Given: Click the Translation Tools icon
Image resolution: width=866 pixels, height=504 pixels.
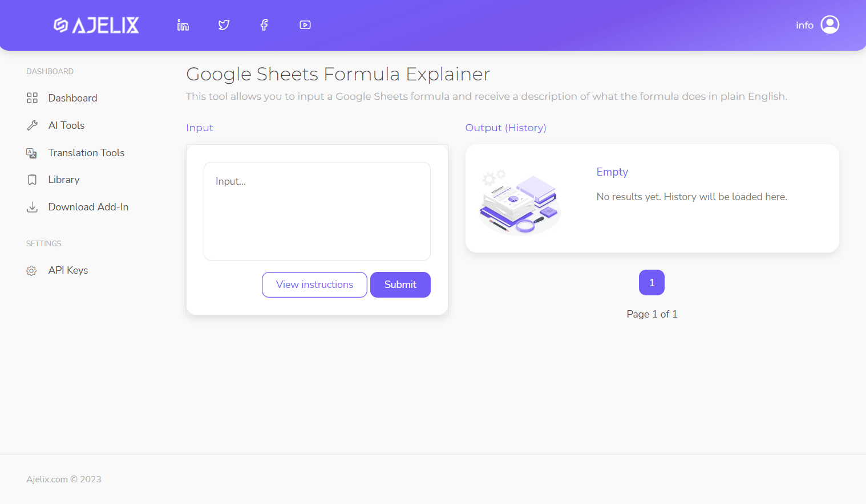Looking at the screenshot, I should (x=32, y=152).
